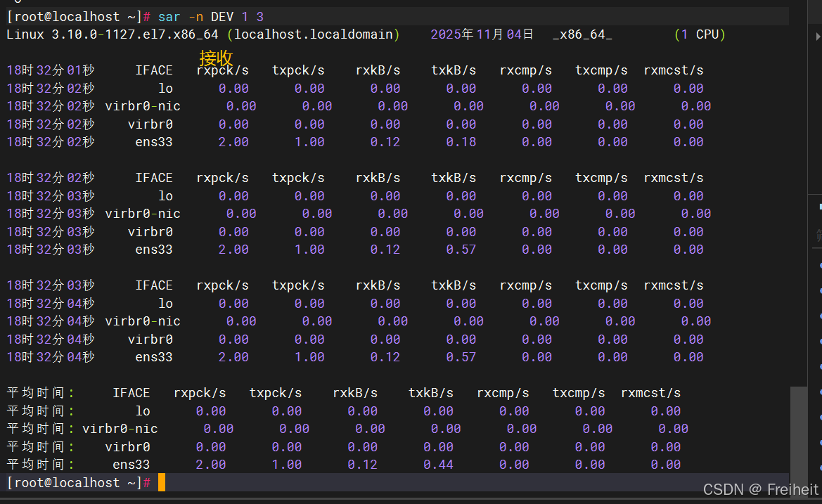Click 'ens33' in the 18时32分03秒 row

[x=153, y=250]
